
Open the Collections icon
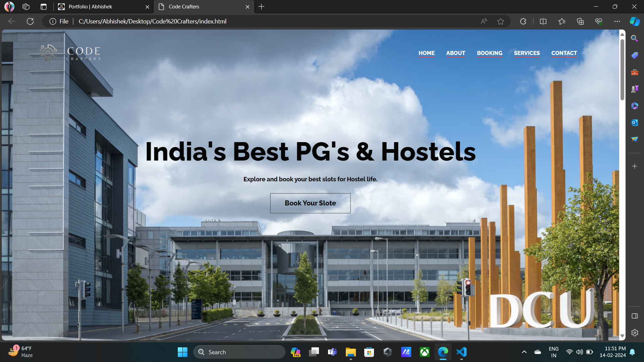click(580, 21)
